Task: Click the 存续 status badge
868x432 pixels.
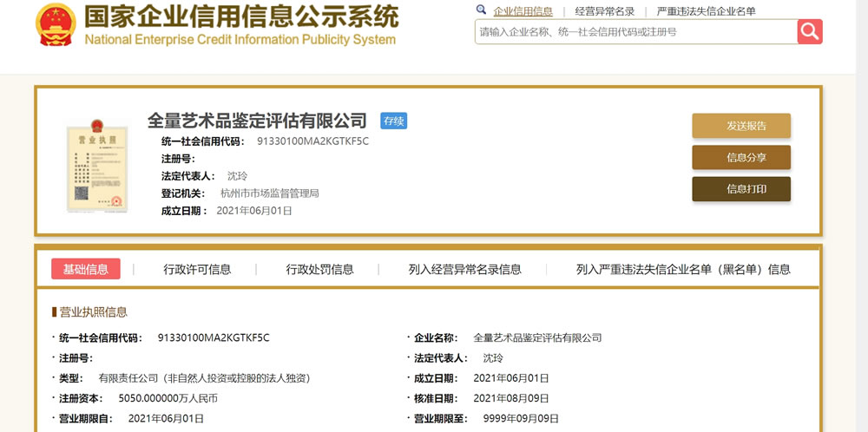Action: click(x=393, y=121)
